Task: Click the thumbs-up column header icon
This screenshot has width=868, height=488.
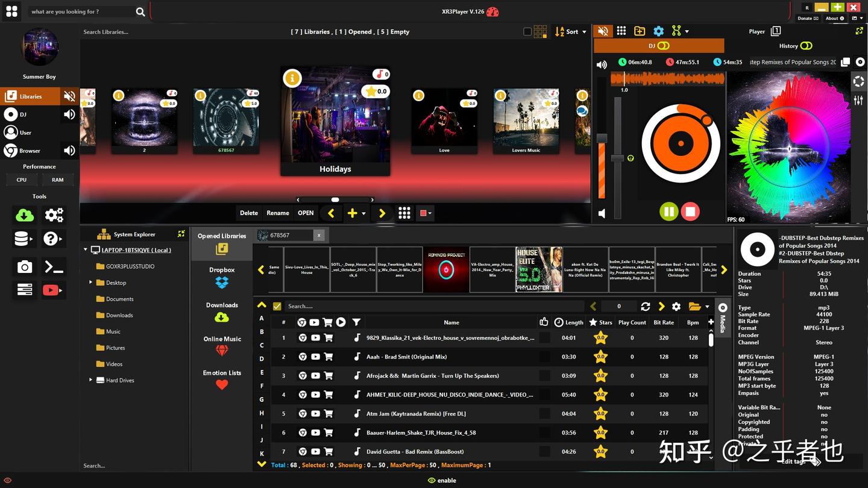Action: (x=544, y=322)
